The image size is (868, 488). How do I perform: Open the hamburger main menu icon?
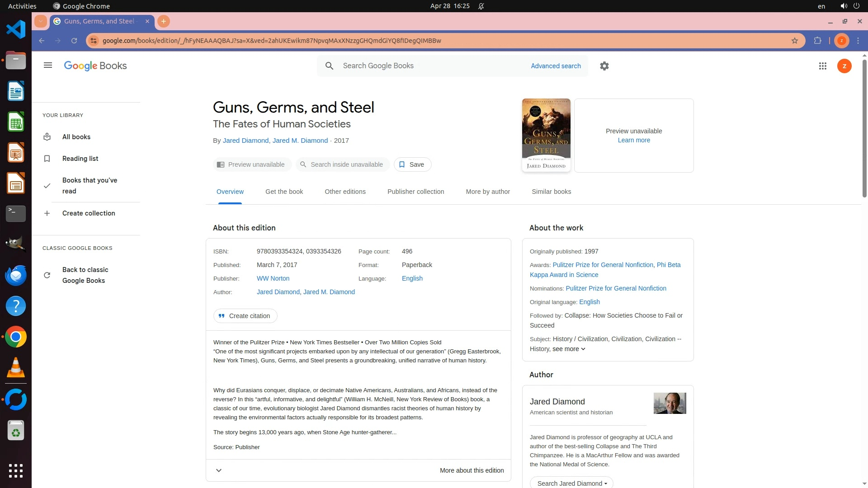coord(48,66)
